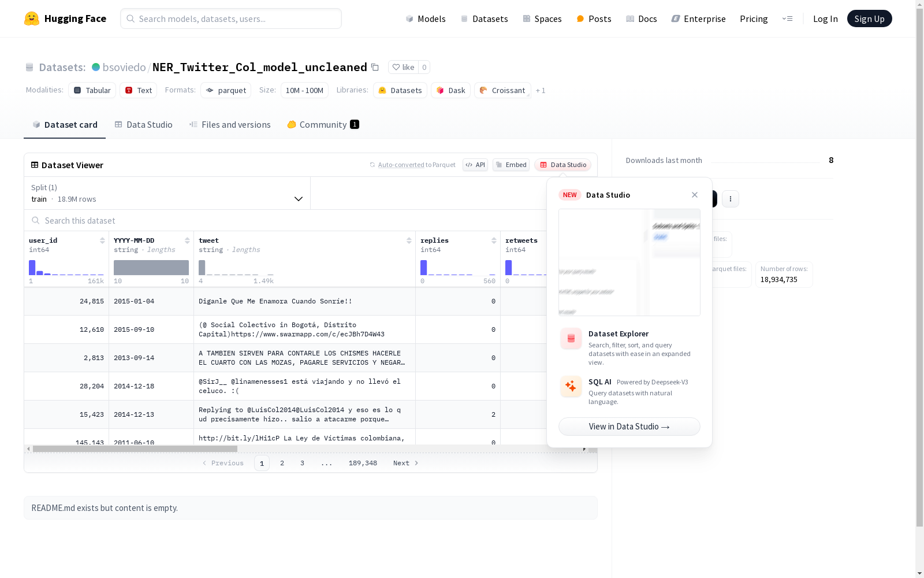Click the 10M - 100M size tag
Viewport: 924px width, 578px height.
tap(304, 90)
